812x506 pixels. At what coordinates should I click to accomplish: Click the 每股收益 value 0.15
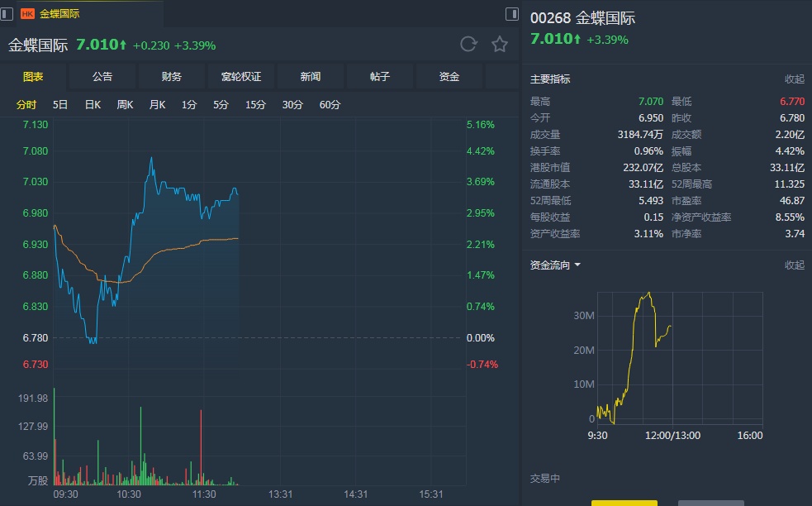click(x=653, y=217)
